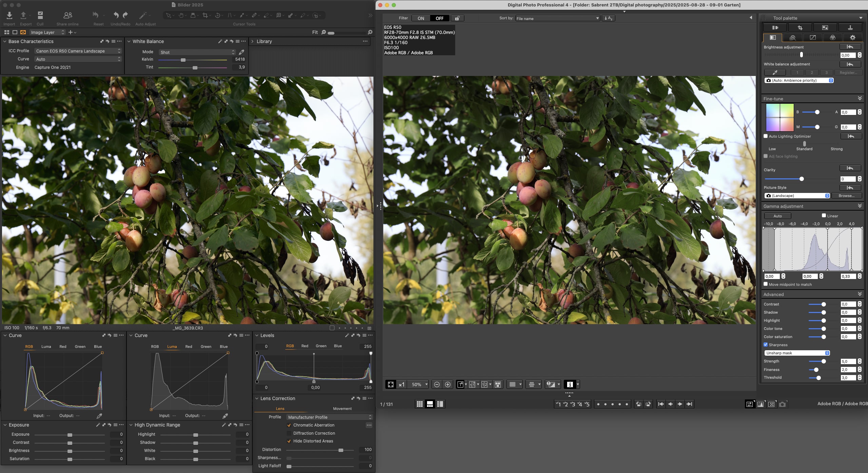868x473 pixels.
Task: Click the Auto Adjust wand icon
Action: click(x=143, y=16)
